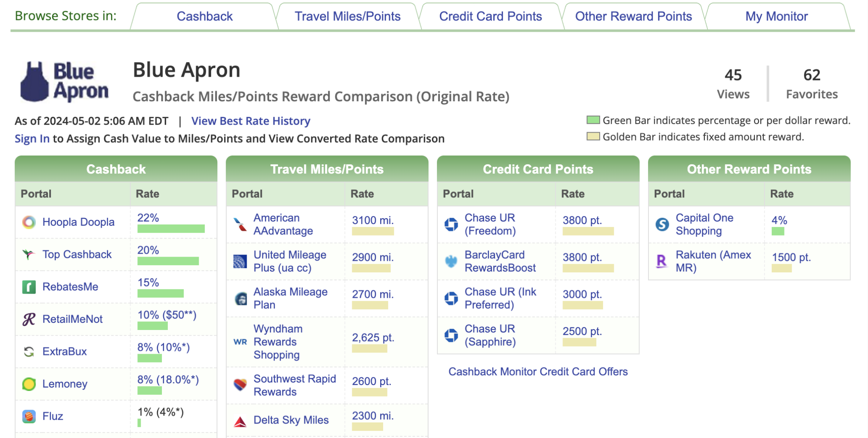This screenshot has width=868, height=438.
Task: Select the Lemoney circle icon
Action: pos(29,384)
